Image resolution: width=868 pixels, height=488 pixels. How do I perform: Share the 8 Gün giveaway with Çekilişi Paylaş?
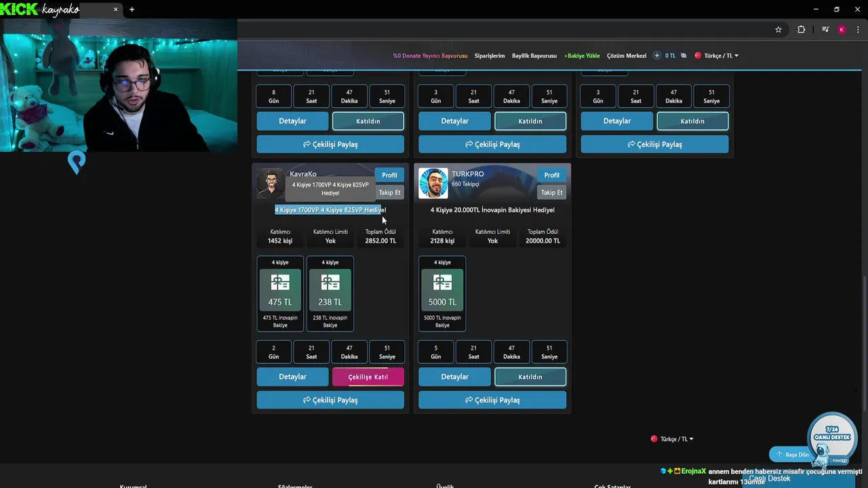[x=330, y=144]
